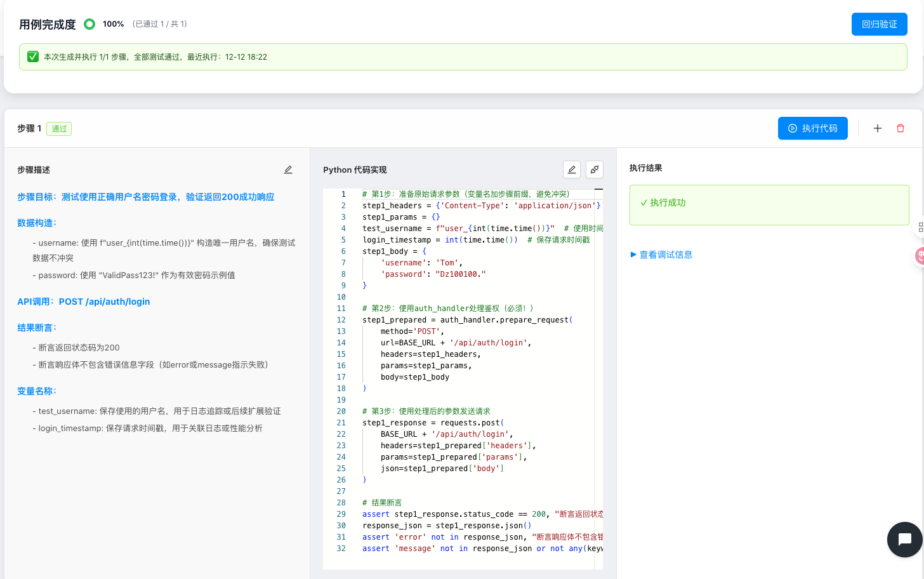Viewport: 924px width, 579px height.
Task: Click the 数据构造 heading
Action: pyautogui.click(x=37, y=223)
